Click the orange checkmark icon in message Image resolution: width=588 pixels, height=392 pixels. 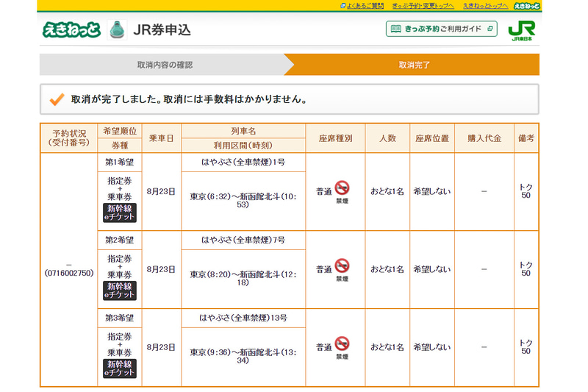tap(57, 99)
